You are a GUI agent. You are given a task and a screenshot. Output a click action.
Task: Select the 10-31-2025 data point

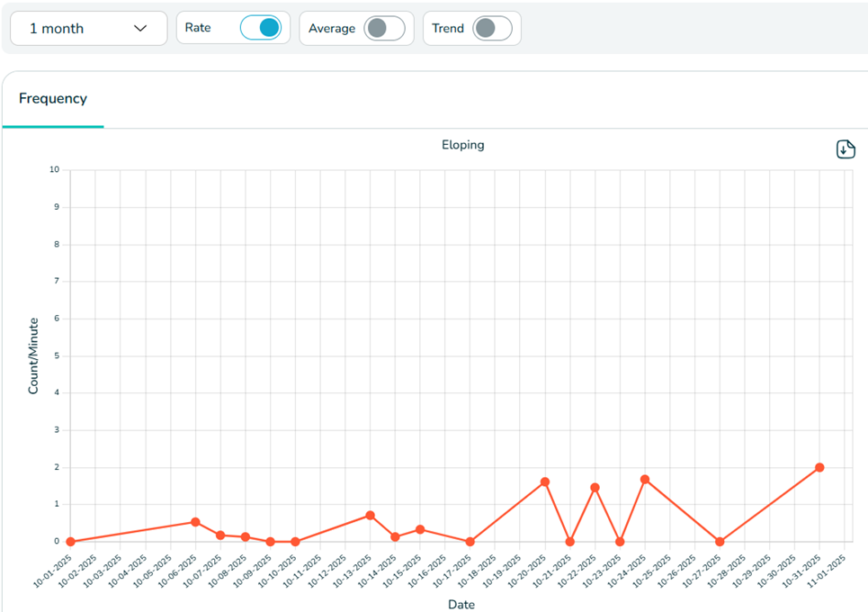pyautogui.click(x=819, y=467)
